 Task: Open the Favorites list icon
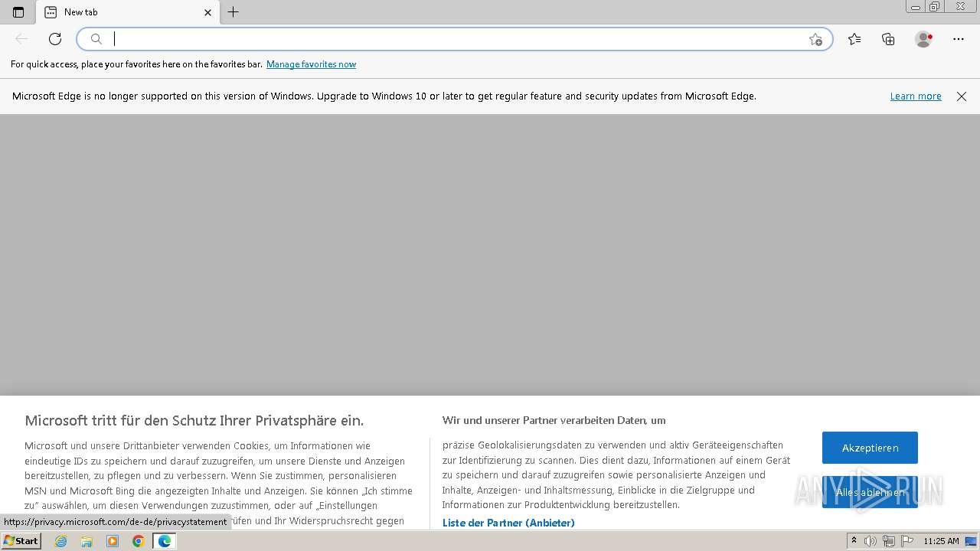(854, 39)
